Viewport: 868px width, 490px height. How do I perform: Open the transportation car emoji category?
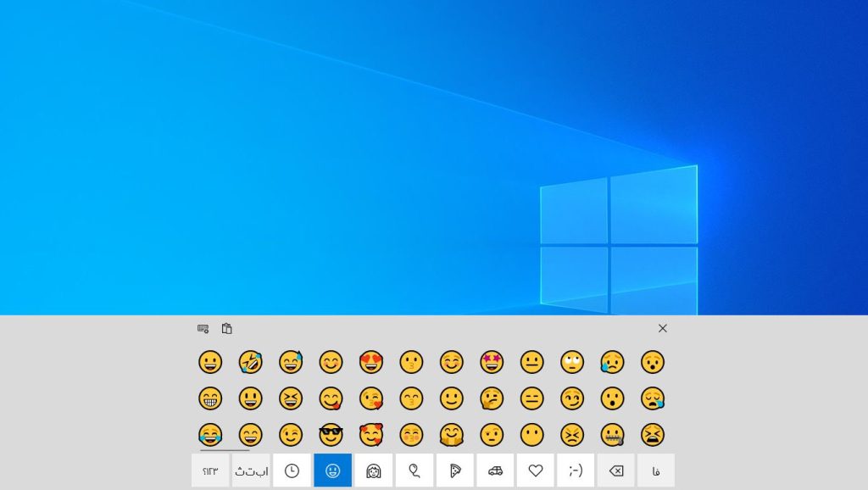pyautogui.click(x=495, y=471)
